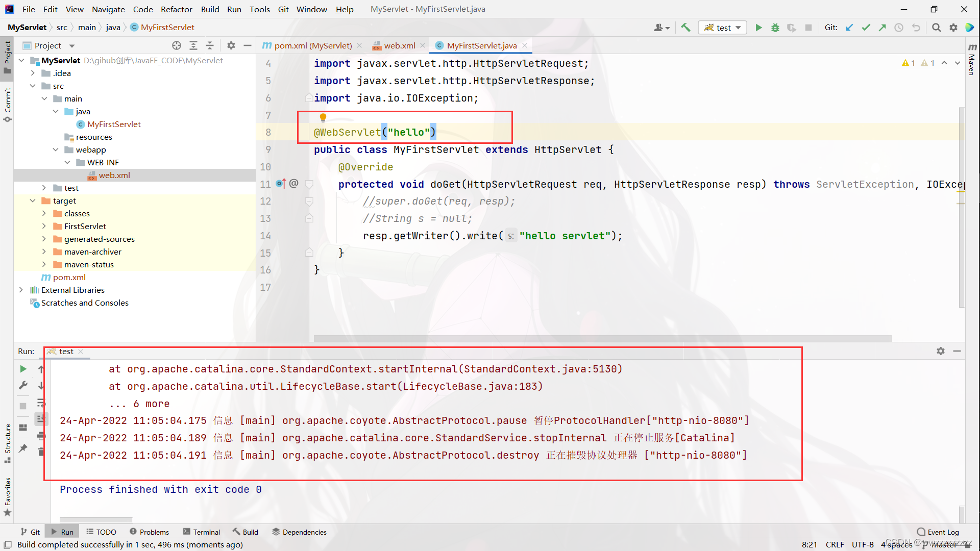Image resolution: width=980 pixels, height=551 pixels.
Task: Fold the doGet method on line 11
Action: point(309,184)
